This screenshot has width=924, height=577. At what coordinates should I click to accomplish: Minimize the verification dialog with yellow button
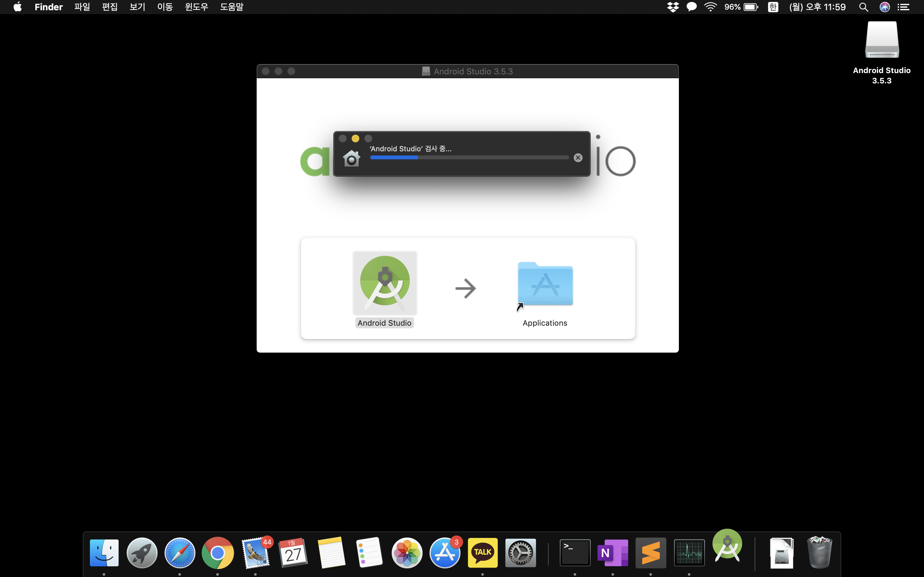pyautogui.click(x=355, y=138)
